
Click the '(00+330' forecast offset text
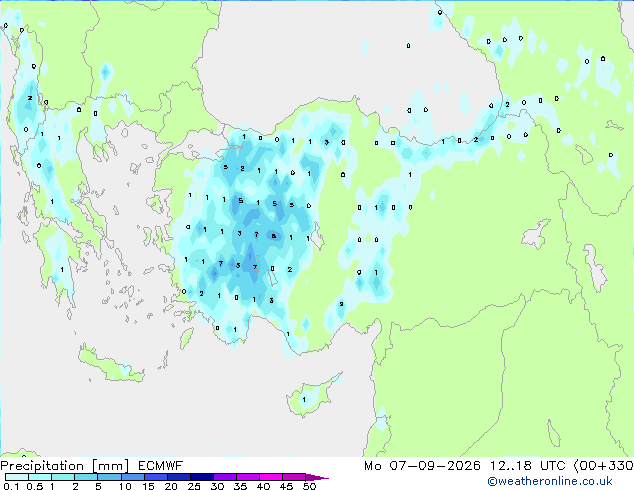click(604, 466)
